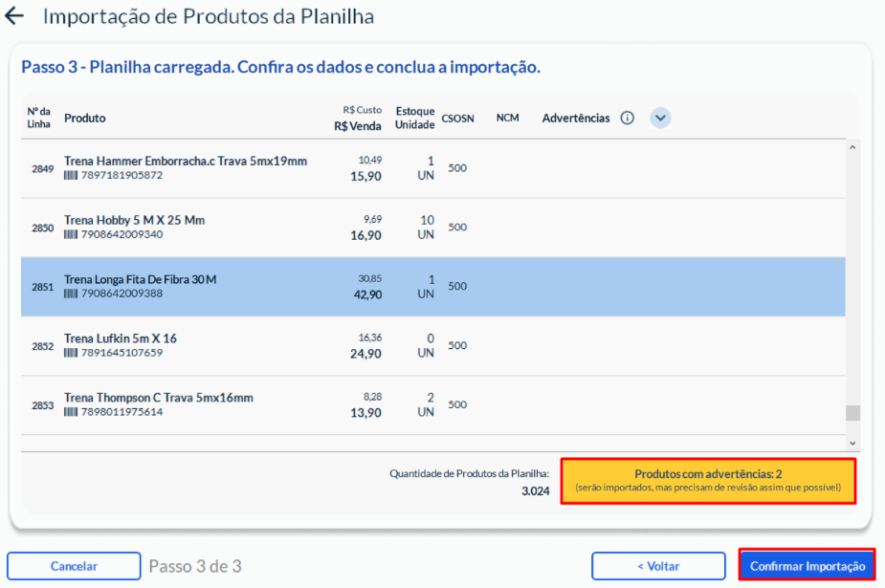
Task: Click barcode icon of Trena Lufkin row
Action: (x=71, y=353)
